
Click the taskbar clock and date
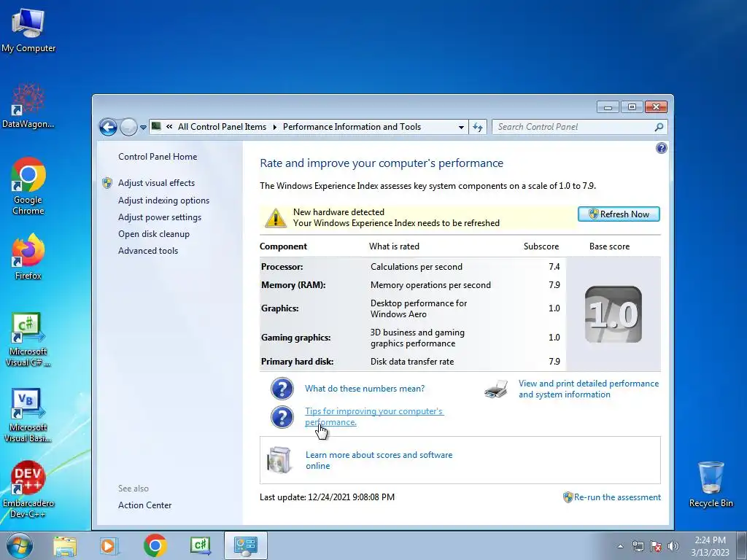tap(710, 546)
